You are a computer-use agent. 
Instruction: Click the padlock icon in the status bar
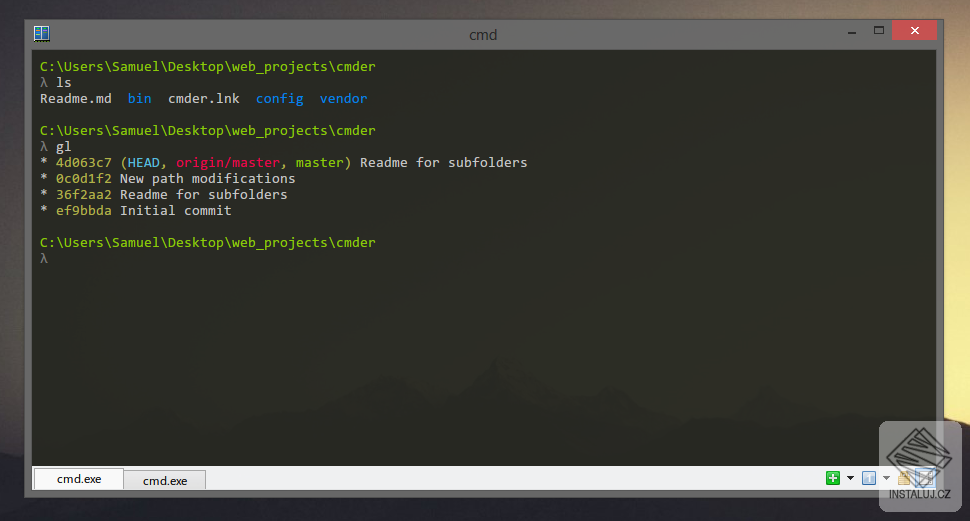[904, 478]
